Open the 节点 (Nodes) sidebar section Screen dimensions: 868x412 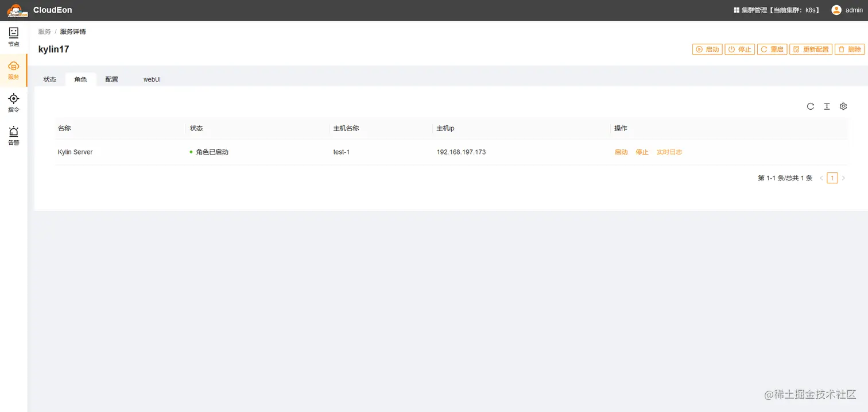click(x=13, y=37)
